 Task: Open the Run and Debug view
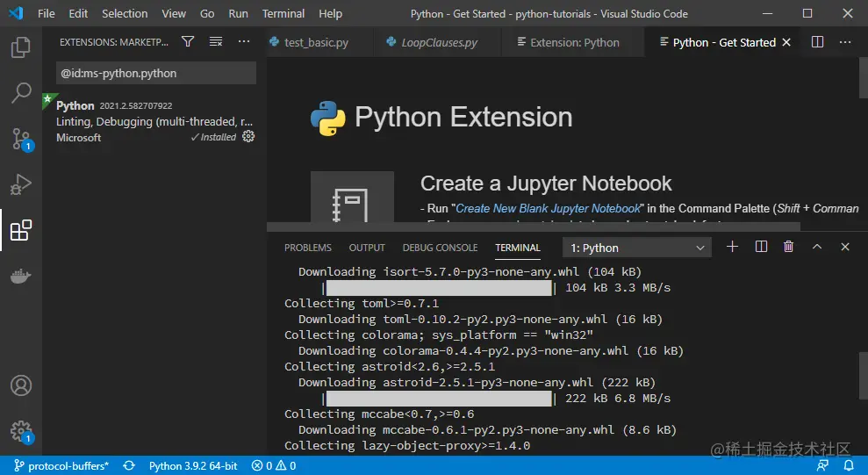[x=21, y=184]
